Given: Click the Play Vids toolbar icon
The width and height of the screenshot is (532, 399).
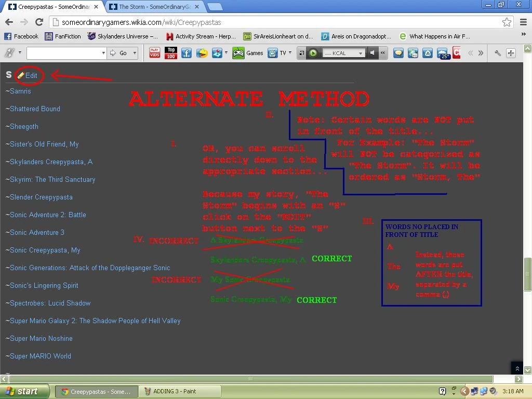Looking at the screenshot, I should coord(155,52).
